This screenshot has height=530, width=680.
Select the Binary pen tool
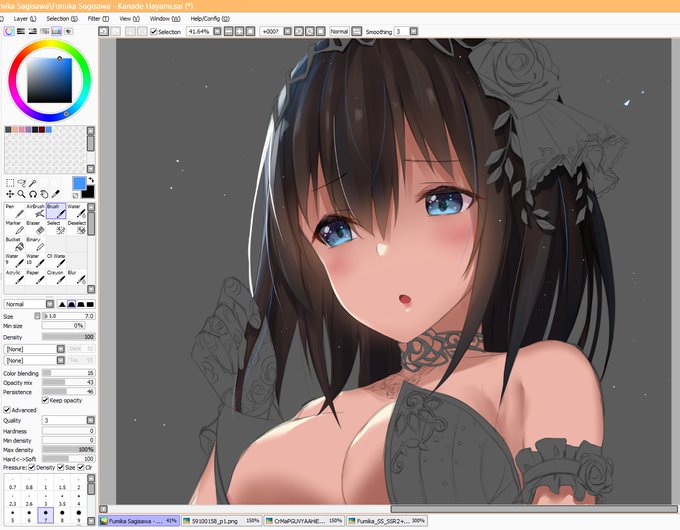click(x=35, y=244)
